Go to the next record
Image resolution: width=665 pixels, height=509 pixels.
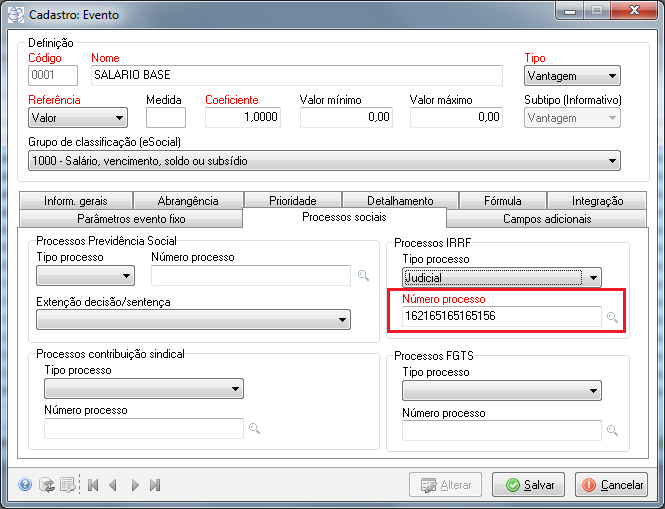135,485
